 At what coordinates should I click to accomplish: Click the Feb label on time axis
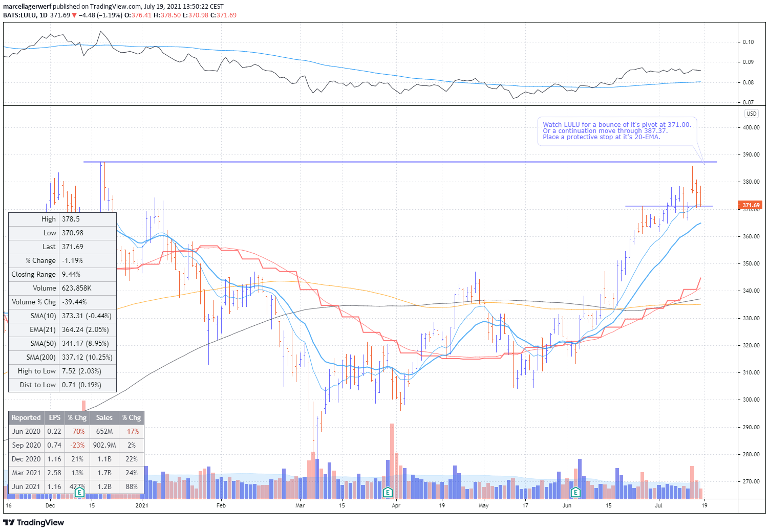(x=221, y=505)
